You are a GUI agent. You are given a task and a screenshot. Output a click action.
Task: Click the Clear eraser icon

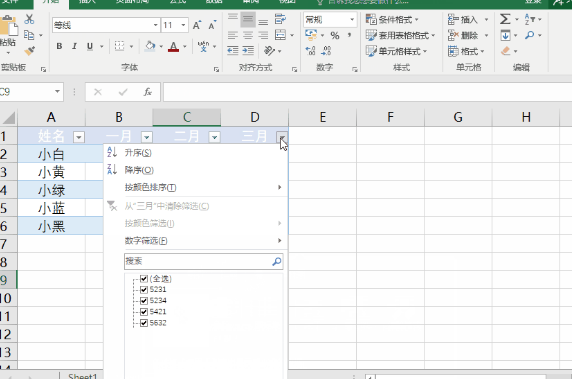(506, 51)
